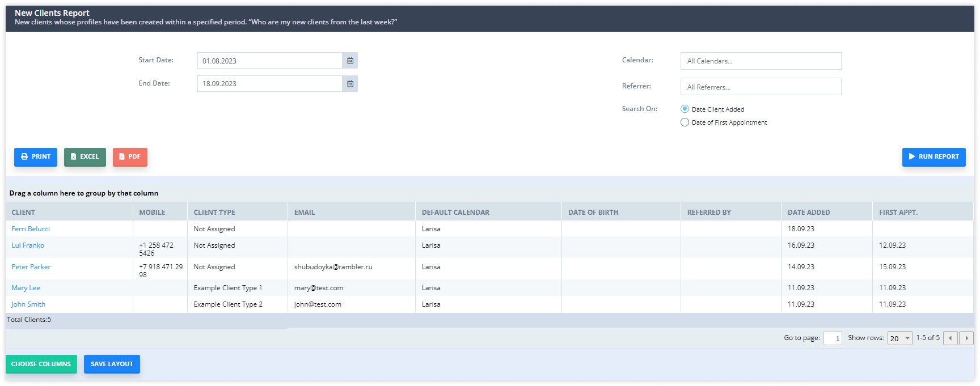This screenshot has height=386, width=980.
Task: Select Date Client Added radio option
Action: [x=685, y=109]
